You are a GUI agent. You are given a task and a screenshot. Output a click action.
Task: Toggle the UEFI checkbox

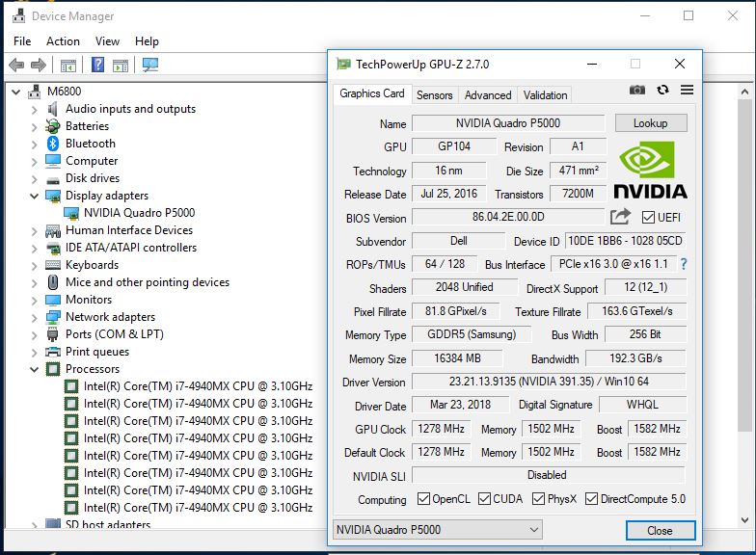coord(648,218)
